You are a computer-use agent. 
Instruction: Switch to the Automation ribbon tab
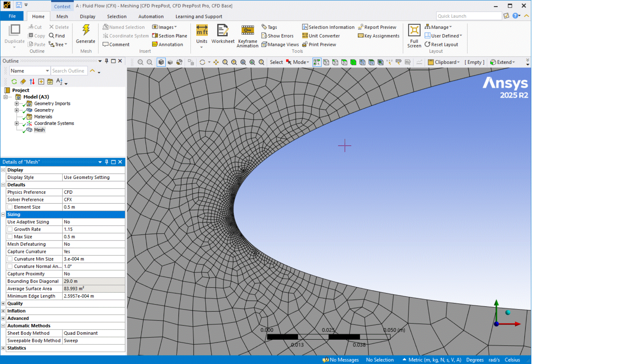(151, 16)
